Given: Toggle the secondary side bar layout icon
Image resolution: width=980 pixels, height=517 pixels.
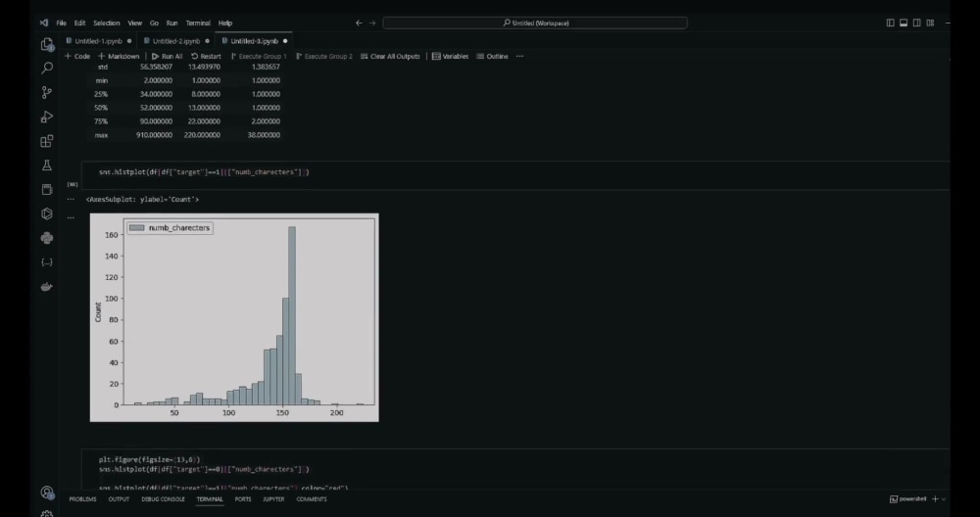Looking at the screenshot, I should click(916, 23).
